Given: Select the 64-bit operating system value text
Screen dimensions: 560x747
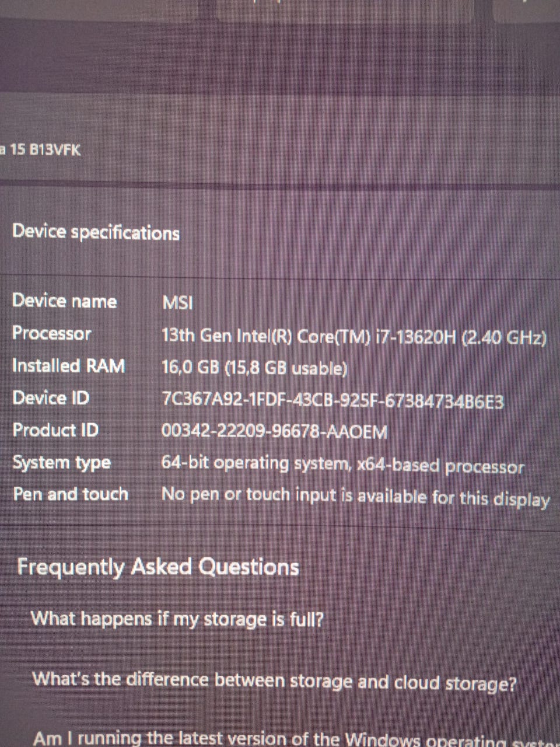Looking at the screenshot, I should click(x=343, y=465).
